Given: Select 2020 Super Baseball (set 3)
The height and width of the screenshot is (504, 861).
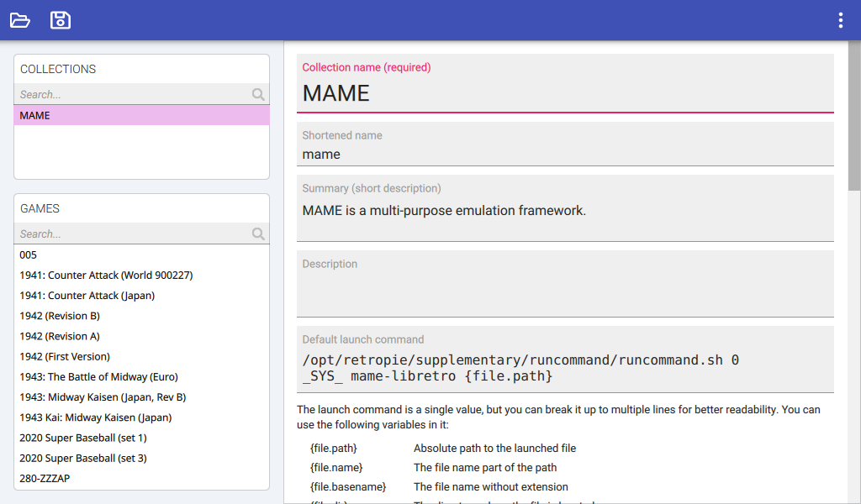Looking at the screenshot, I should 141,458.
